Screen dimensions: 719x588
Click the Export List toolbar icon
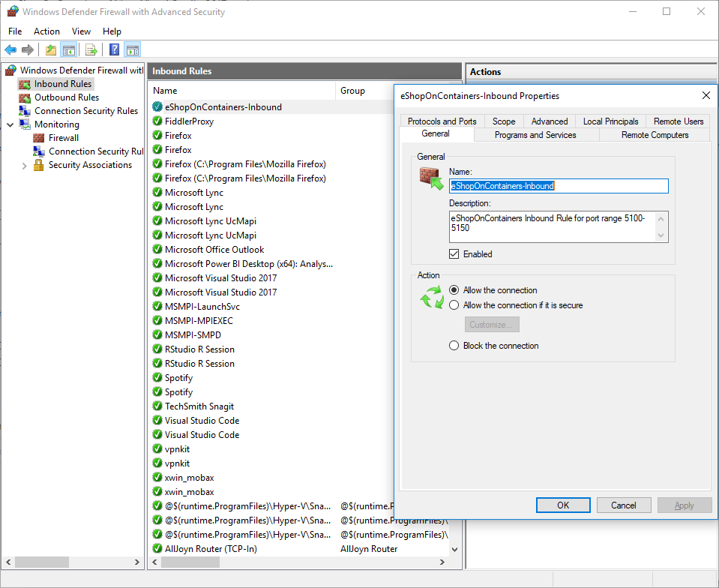coord(91,49)
